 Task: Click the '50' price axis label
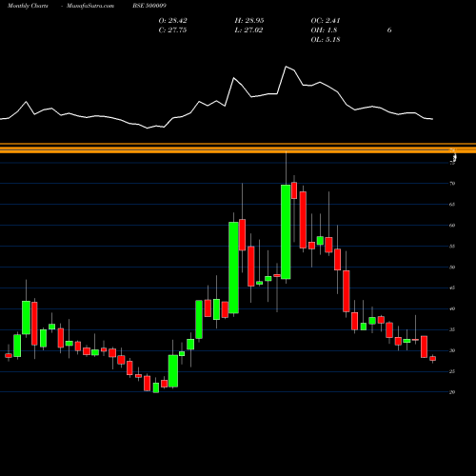(452, 268)
